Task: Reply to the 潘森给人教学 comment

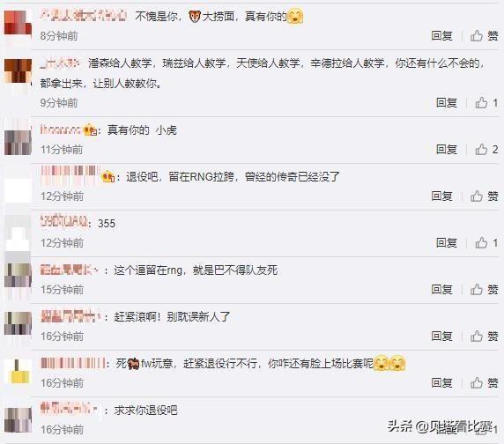Action: point(447,103)
